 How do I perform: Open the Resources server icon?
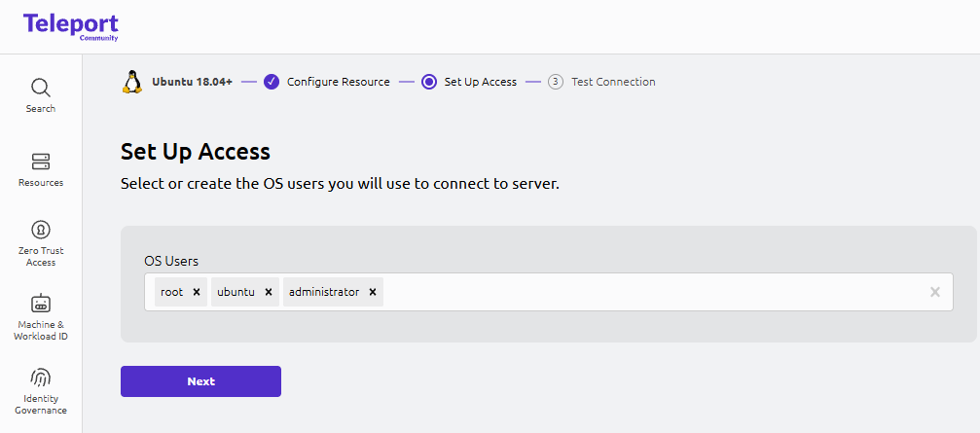coord(41,162)
